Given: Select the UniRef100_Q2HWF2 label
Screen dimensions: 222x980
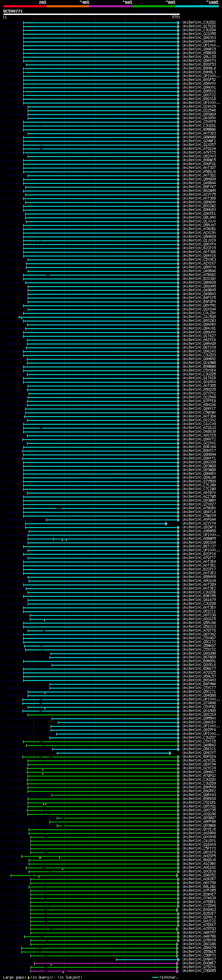Looking at the screenshot, I should 199,141.
